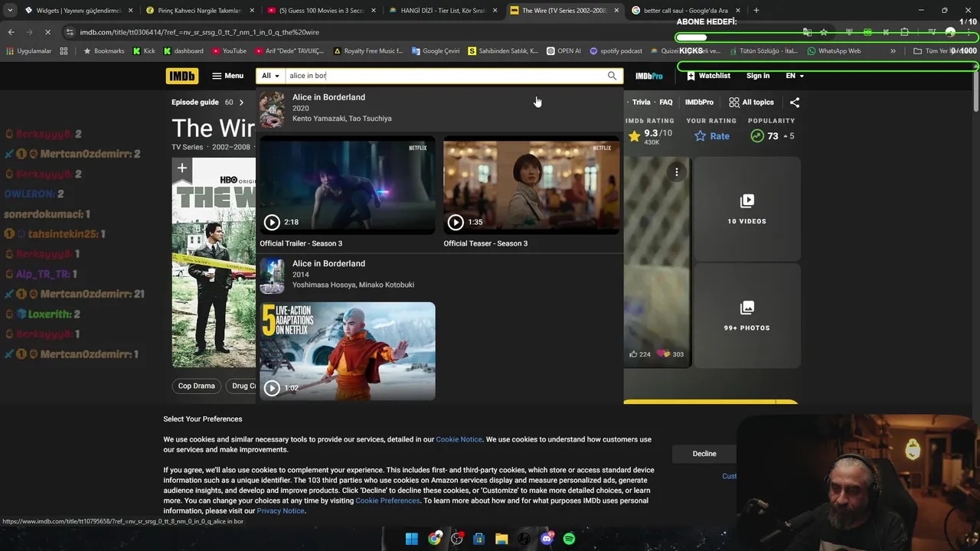This screenshot has width=980, height=551.
Task: Open Spotify from the taskbar
Action: click(569, 539)
